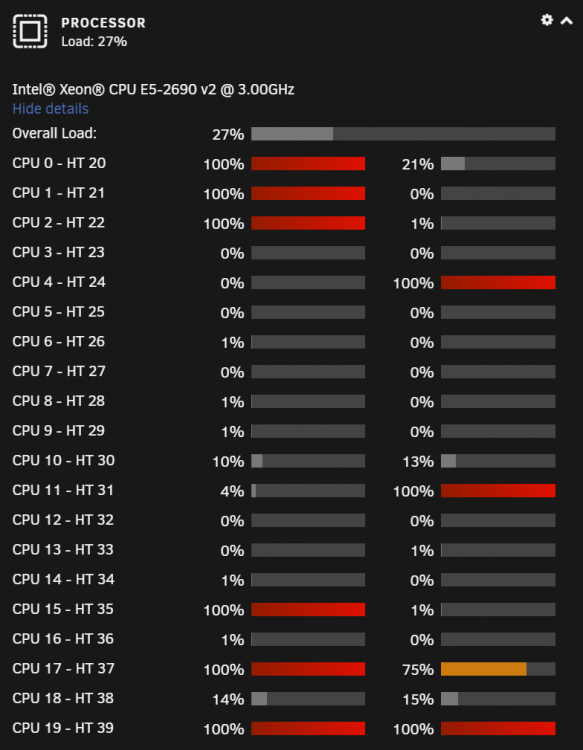Click the Hide details link
This screenshot has width=583, height=750.
(50, 109)
